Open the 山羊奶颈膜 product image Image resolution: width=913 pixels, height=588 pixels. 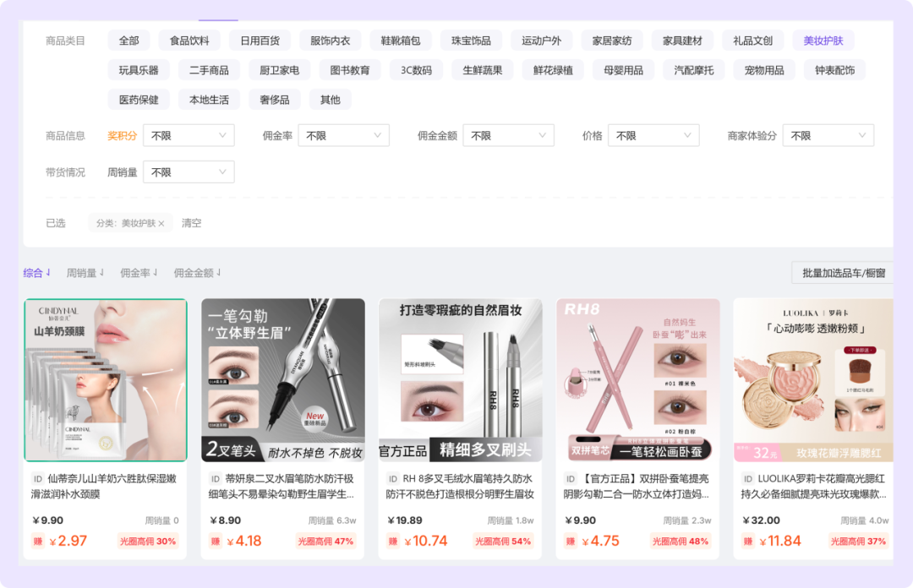[x=106, y=380]
